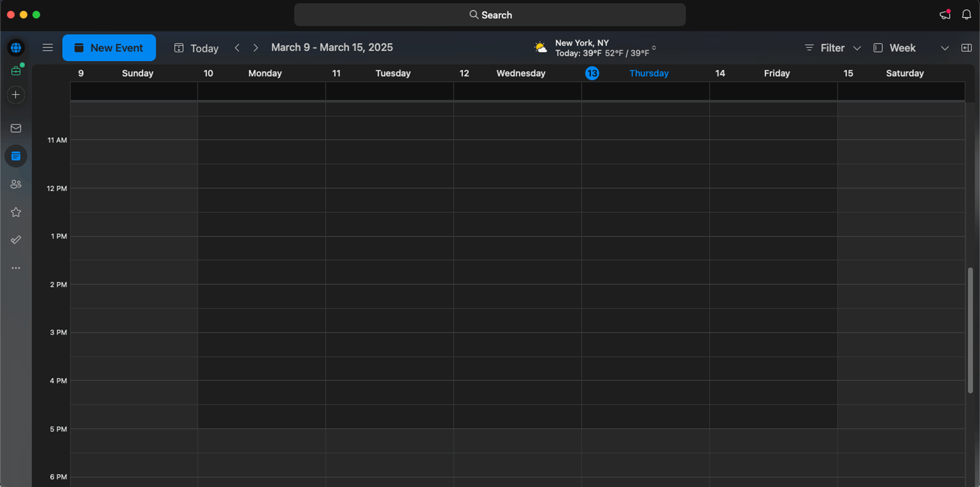Open To Do checkmark icon in sidebar
Screen dimensions: 980x487
click(x=16, y=240)
